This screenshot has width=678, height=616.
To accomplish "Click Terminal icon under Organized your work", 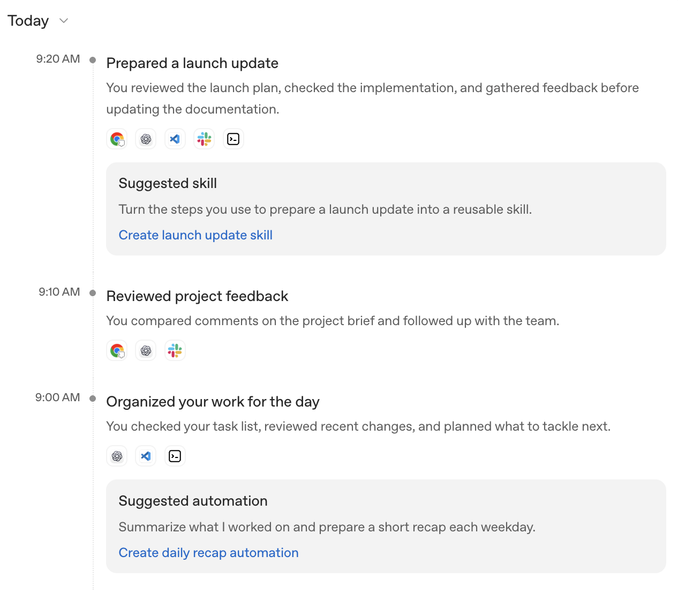I will tap(175, 456).
